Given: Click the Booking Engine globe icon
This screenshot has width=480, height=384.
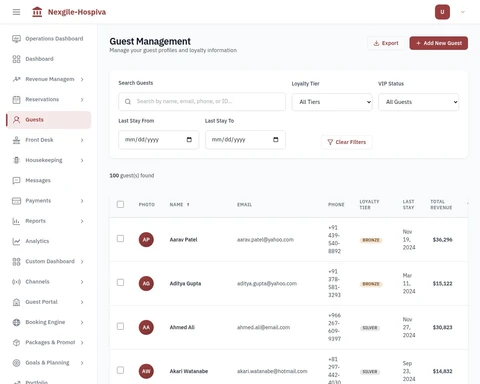Looking at the screenshot, I should tap(16, 322).
